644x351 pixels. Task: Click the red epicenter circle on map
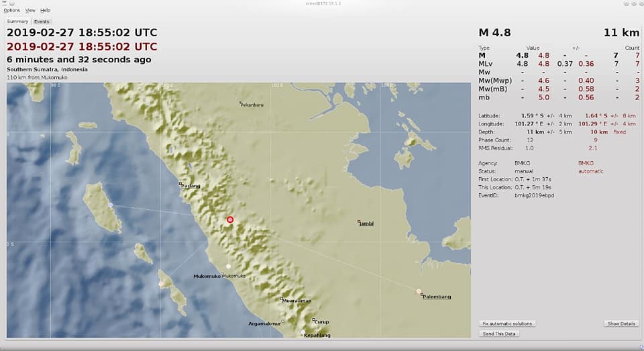pos(230,220)
